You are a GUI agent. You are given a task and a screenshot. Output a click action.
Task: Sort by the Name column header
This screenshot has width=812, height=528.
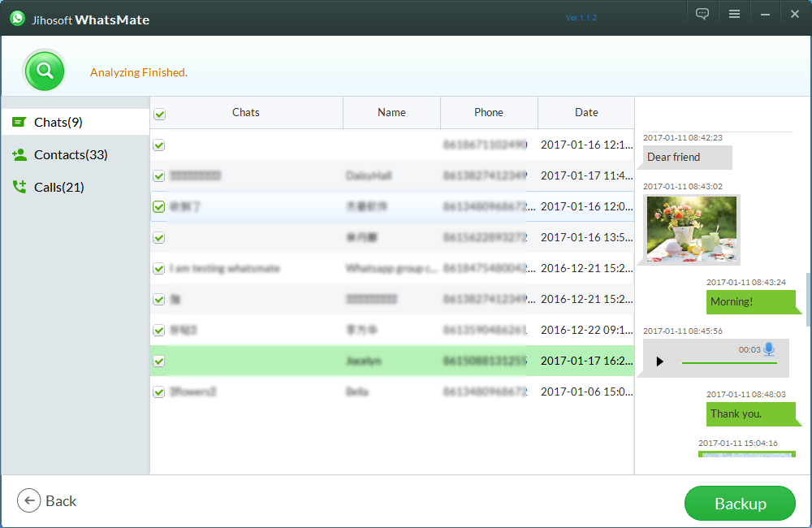click(x=391, y=112)
